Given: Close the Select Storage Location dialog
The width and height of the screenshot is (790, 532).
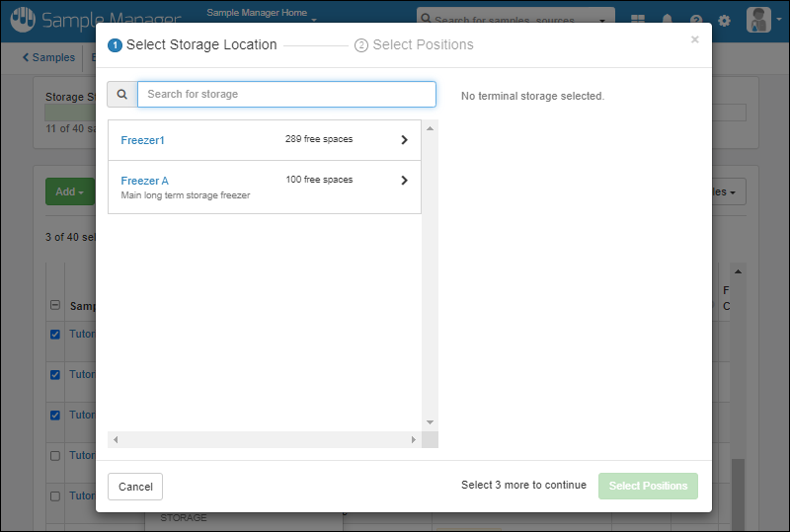Looking at the screenshot, I should (x=694, y=39).
